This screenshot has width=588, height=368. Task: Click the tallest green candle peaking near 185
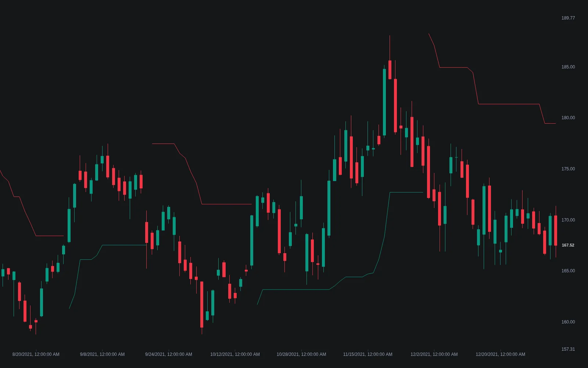point(384,102)
